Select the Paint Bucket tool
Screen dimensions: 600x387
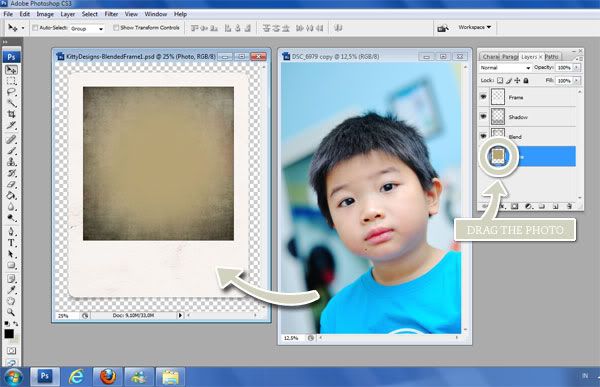tap(11, 196)
